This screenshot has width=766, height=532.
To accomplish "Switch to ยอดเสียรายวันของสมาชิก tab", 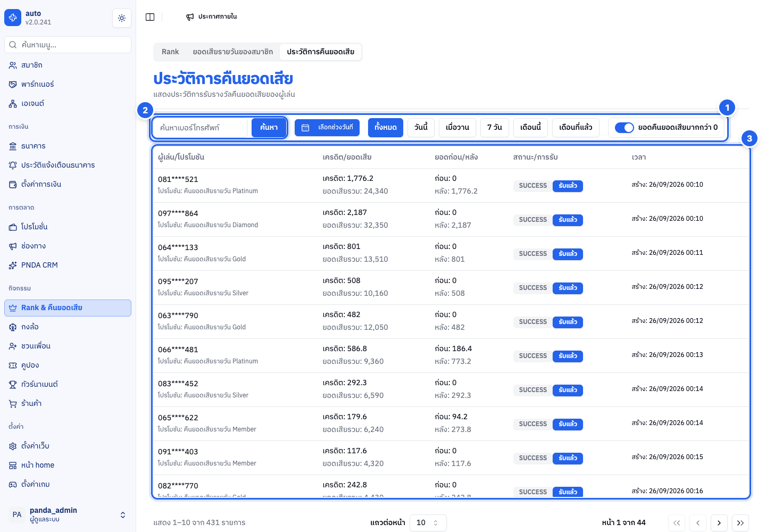I will click(x=233, y=52).
